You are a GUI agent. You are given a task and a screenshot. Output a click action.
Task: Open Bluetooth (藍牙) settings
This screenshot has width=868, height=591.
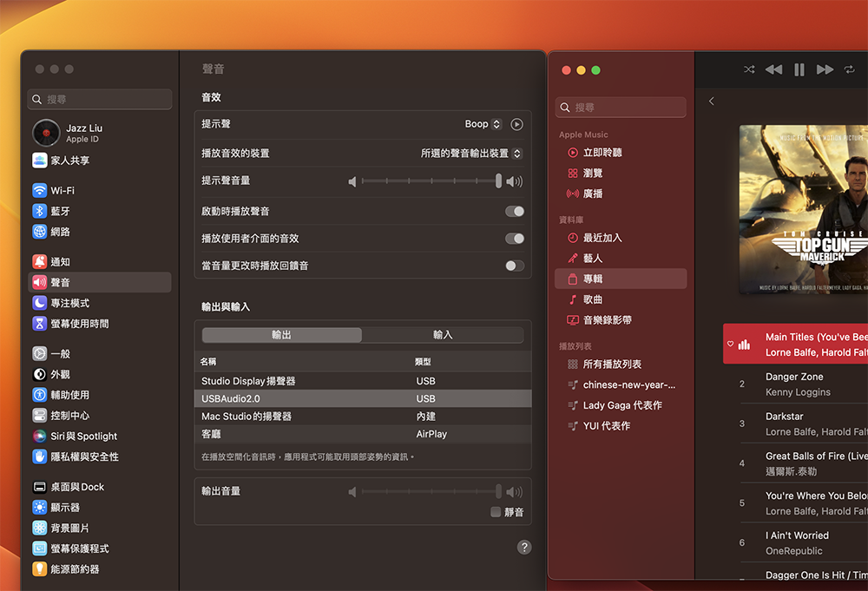point(100,211)
